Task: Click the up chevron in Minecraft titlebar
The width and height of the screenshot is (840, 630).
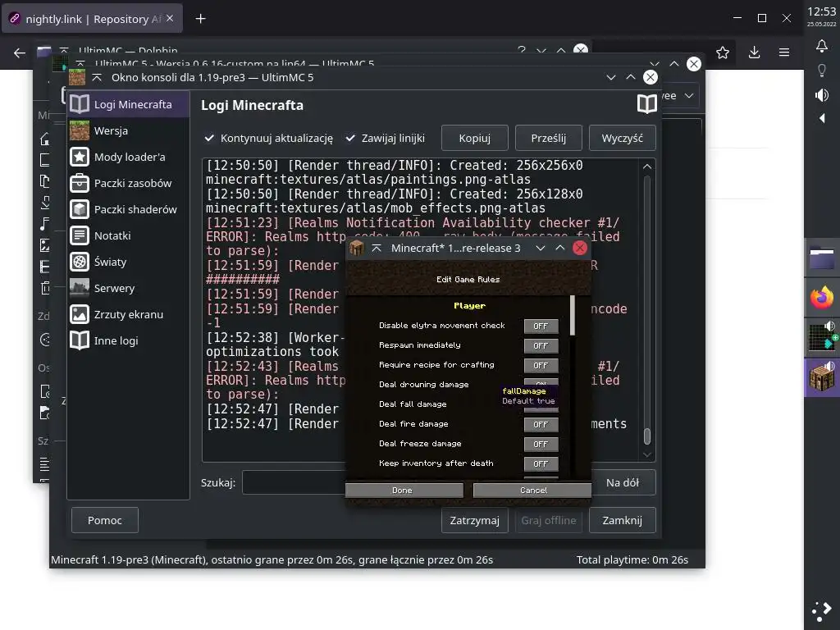Action: pyautogui.click(x=559, y=248)
